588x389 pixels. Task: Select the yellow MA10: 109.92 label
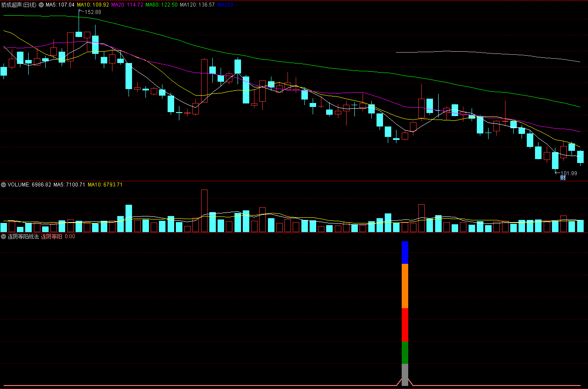coord(93,4)
